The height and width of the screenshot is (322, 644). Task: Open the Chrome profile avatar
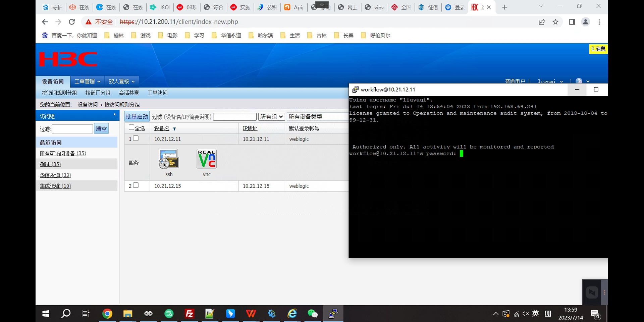pos(586,22)
